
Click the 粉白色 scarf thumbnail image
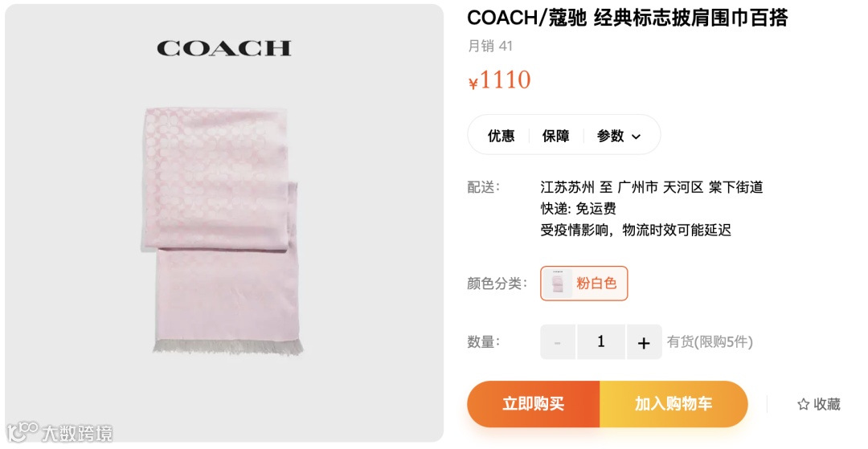point(558,284)
